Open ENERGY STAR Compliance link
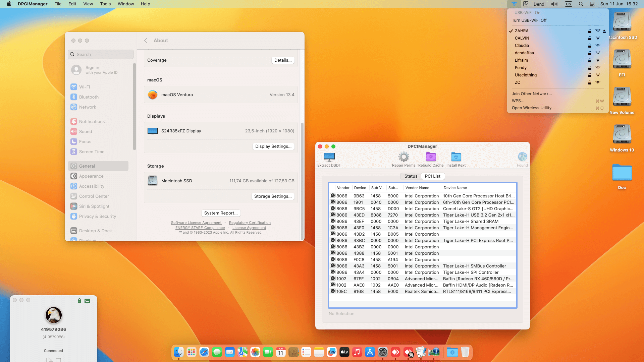The image size is (644, 362). [200, 228]
